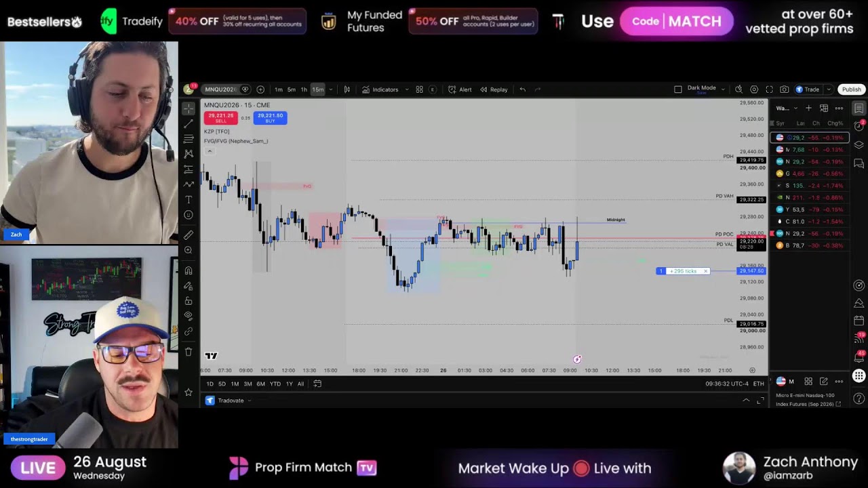This screenshot has width=868, height=488.
Task: Toggle hide all drawings eye icon
Action: pyautogui.click(x=189, y=316)
